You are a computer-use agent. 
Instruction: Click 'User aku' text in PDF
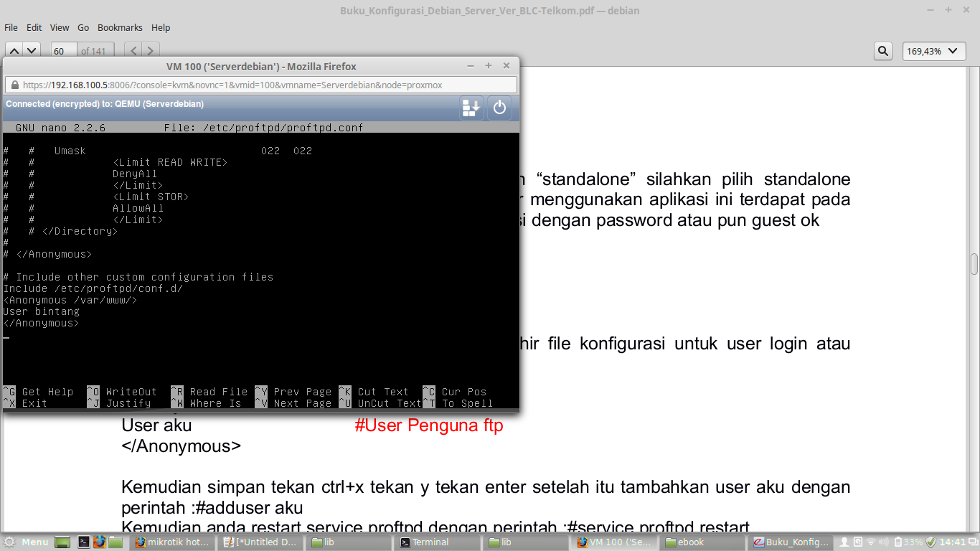coord(156,425)
